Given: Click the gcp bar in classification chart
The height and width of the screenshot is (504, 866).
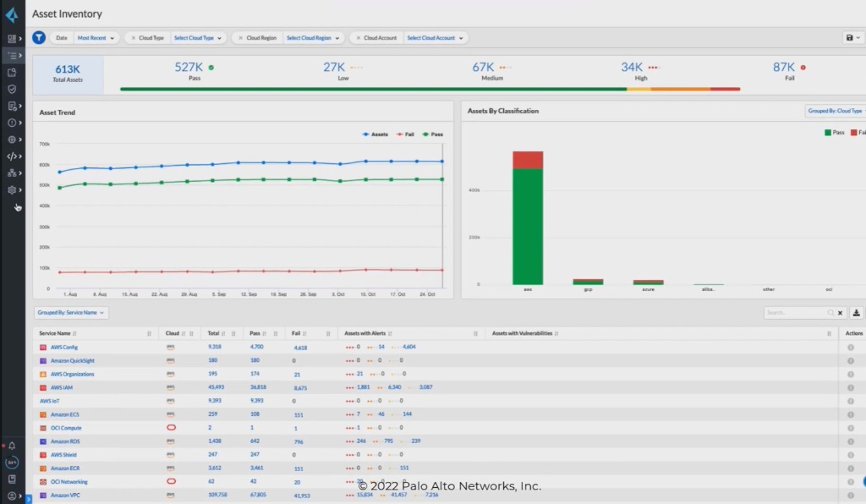Looking at the screenshot, I should pyautogui.click(x=588, y=282).
